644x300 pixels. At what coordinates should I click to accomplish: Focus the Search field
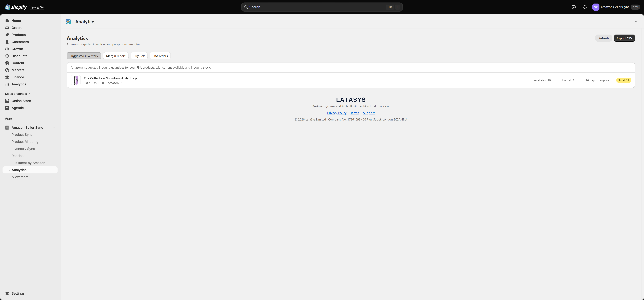click(x=322, y=7)
